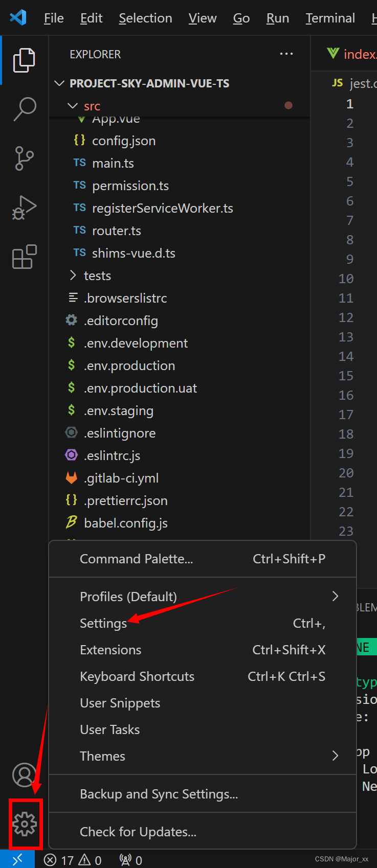The image size is (377, 868).
Task: Open the Search view icon
Action: coord(24,109)
